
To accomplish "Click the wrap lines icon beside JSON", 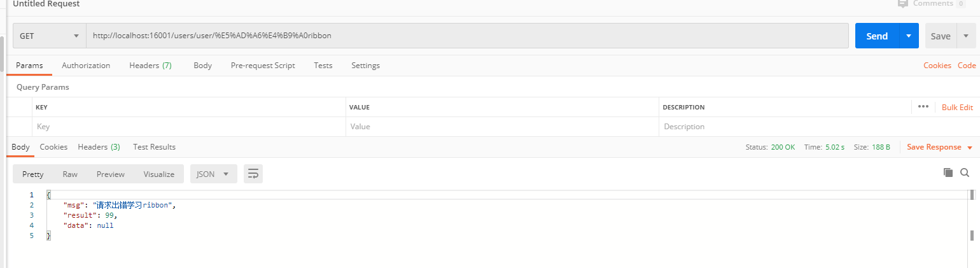I will [253, 174].
